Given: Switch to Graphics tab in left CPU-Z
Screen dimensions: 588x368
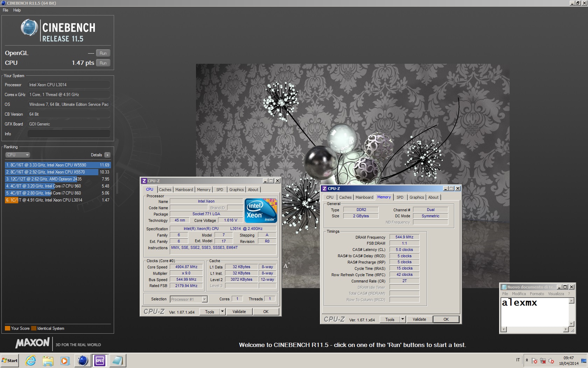Looking at the screenshot, I should point(237,190).
